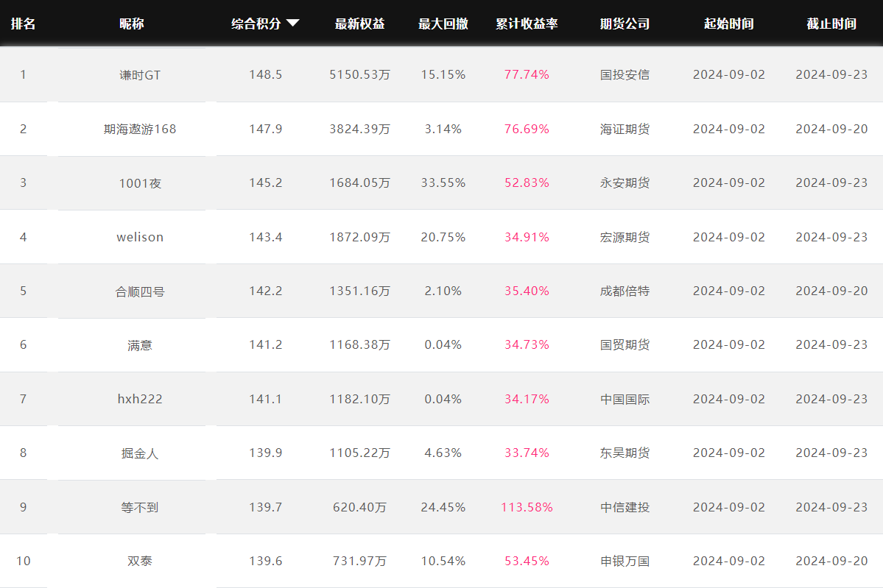Click futures company 东吴期货
Viewport: 883px width, 588px height.
625,453
